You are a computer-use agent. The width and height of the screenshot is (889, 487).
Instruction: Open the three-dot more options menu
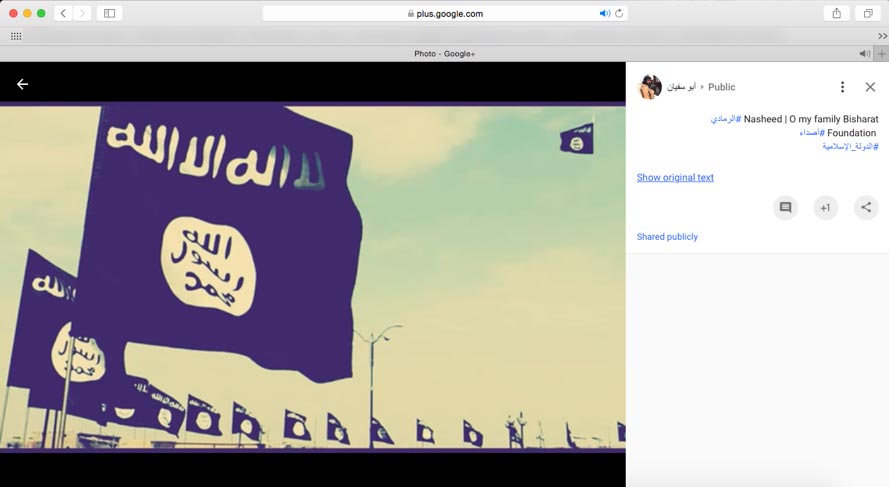[842, 87]
